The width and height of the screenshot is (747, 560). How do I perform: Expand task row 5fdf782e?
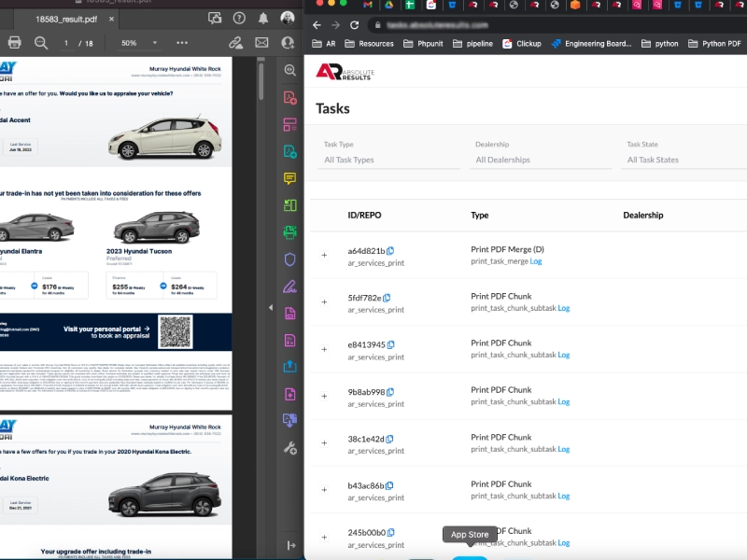point(324,301)
